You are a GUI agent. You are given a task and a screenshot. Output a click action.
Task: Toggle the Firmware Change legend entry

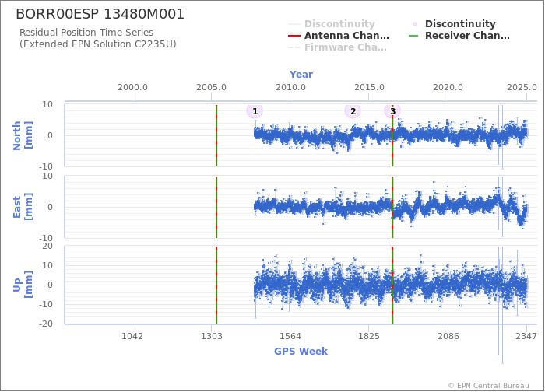[x=337, y=47]
